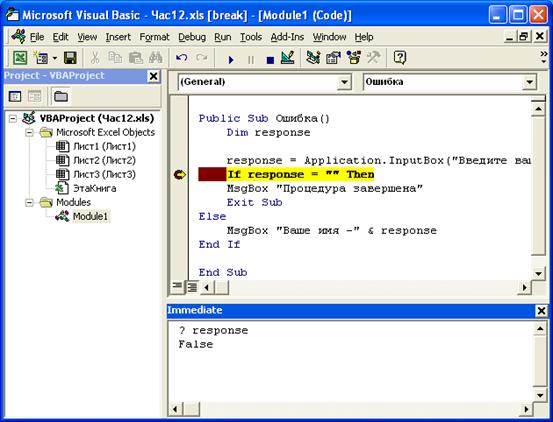This screenshot has width=553, height=422.
Task: Select ЭтаКнига in project tree
Action: (x=95, y=189)
